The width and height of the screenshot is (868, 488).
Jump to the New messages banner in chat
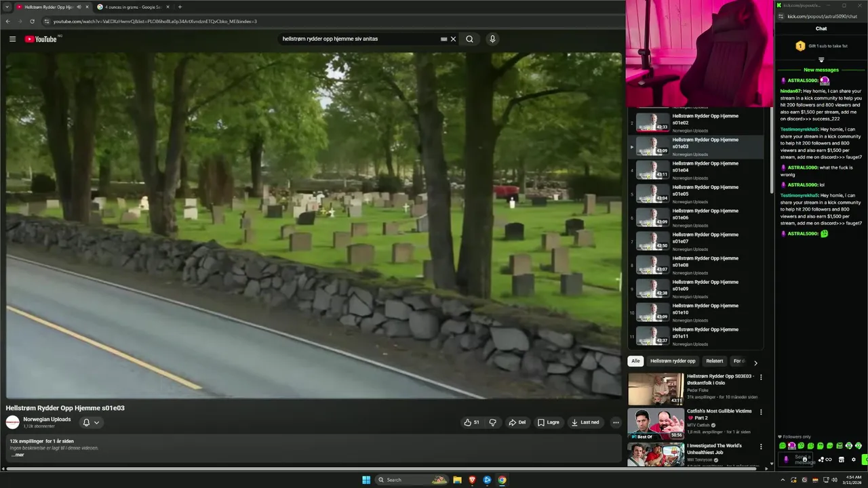pyautogui.click(x=821, y=70)
